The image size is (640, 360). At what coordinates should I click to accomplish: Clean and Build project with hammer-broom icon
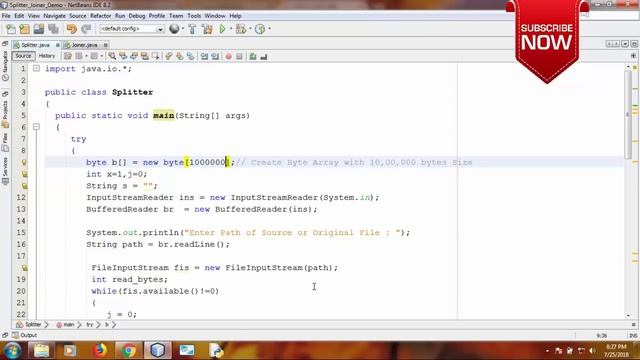coord(207,29)
